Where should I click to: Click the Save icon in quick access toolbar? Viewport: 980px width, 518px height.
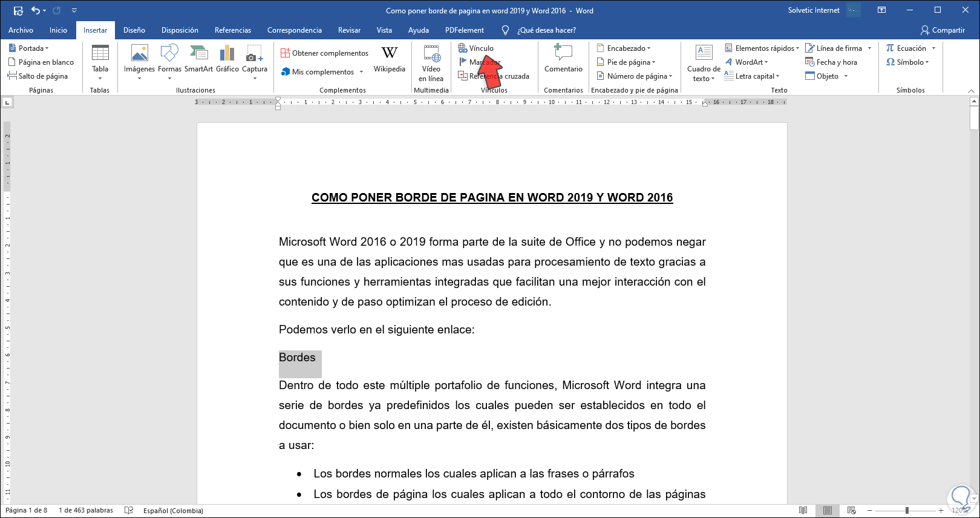[x=18, y=10]
